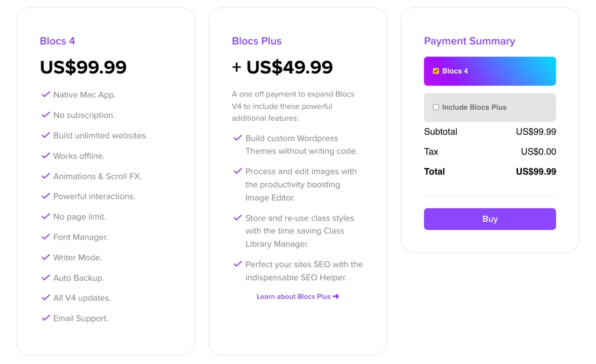This screenshot has width=596, height=364.
Task: Click checkmark icon next to No subscription
Action: click(46, 115)
